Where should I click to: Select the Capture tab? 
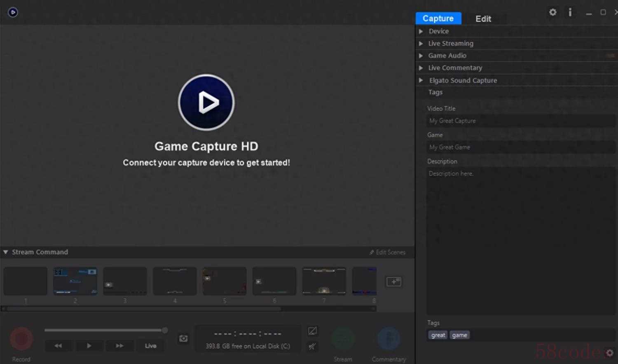click(438, 19)
